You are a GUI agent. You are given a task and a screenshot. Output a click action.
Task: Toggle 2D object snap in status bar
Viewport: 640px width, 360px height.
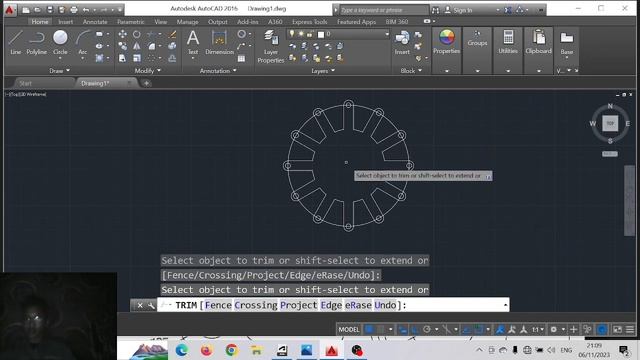click(x=479, y=329)
